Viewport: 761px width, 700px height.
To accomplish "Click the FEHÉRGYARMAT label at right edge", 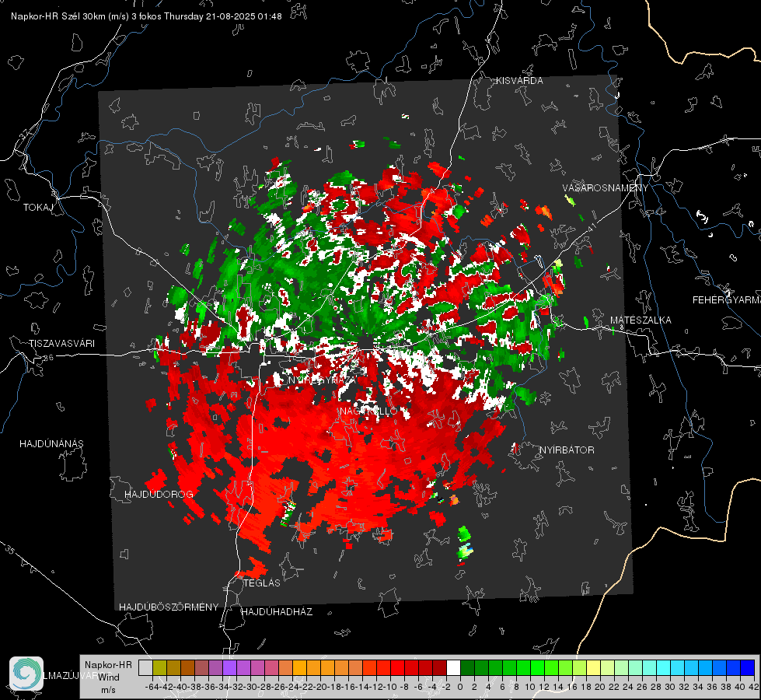I will [726, 300].
